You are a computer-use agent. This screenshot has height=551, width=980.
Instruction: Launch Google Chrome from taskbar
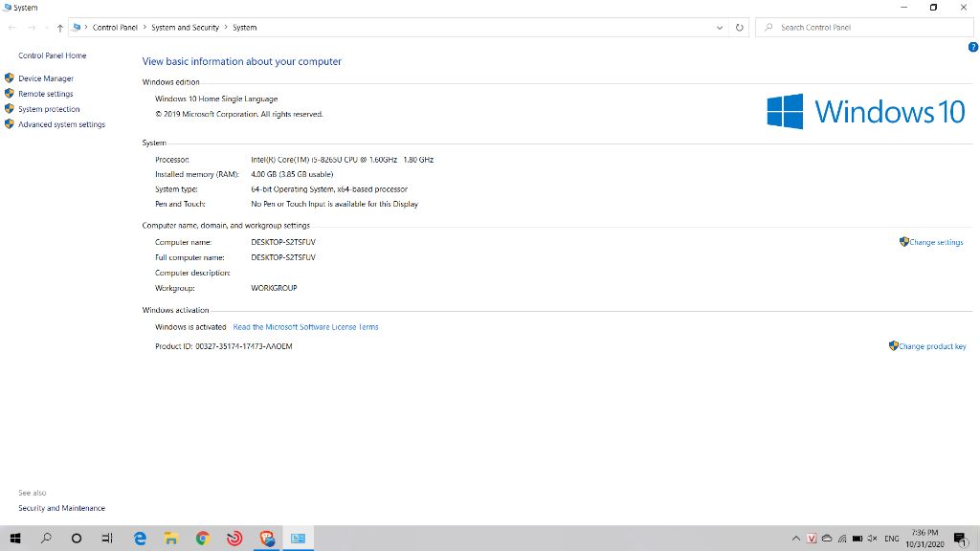(203, 538)
